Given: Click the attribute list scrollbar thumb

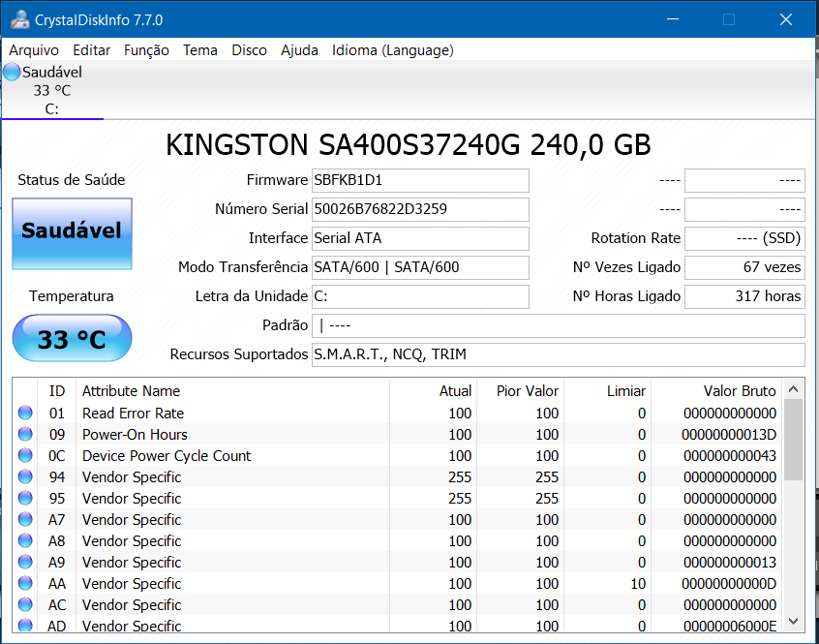Looking at the screenshot, I should 794,440.
